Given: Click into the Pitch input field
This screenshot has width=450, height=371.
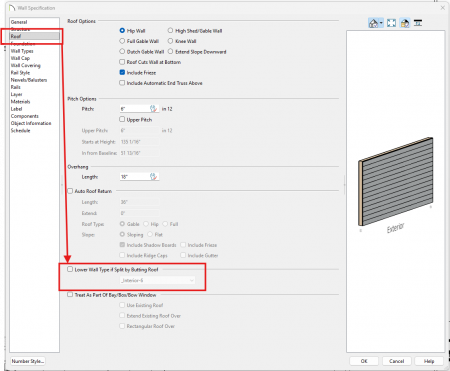Looking at the screenshot, I should point(135,109).
